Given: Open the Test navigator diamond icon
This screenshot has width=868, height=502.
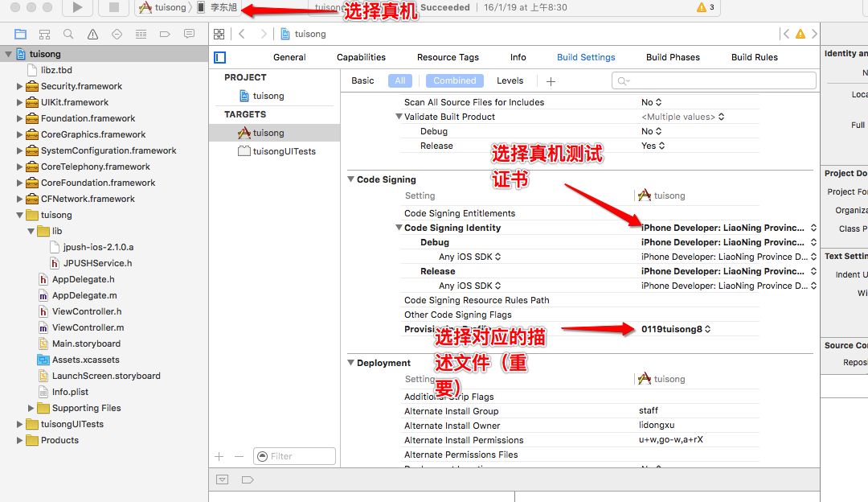Looking at the screenshot, I should click(x=117, y=35).
